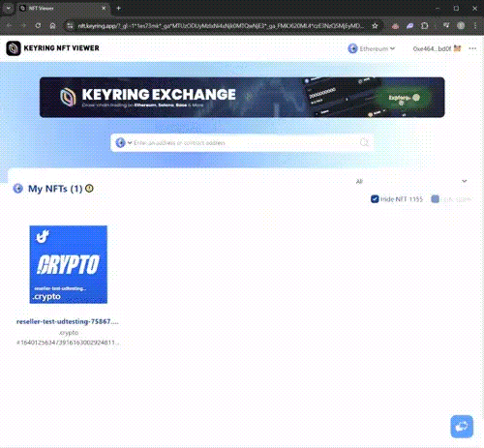
Task: Click the Explore button on the banner
Action: point(404,98)
